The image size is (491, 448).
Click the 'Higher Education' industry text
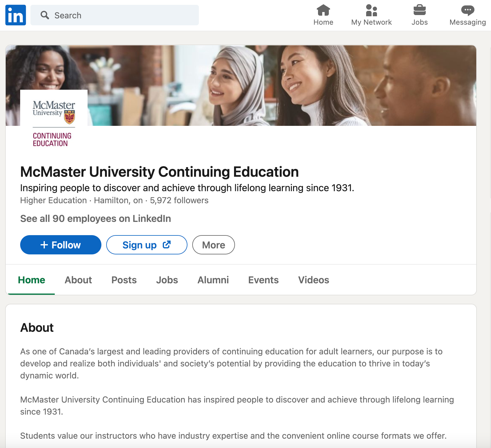click(54, 201)
